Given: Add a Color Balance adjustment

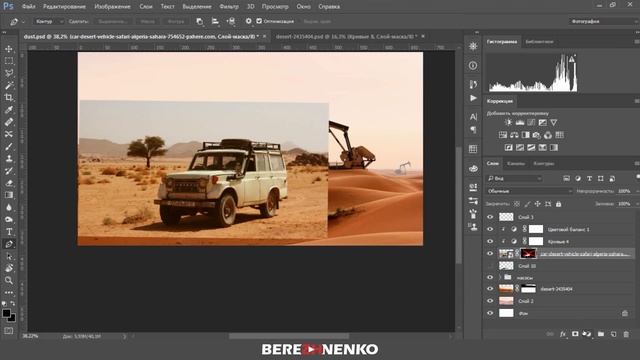Looking at the screenshot, I should coord(514,135).
